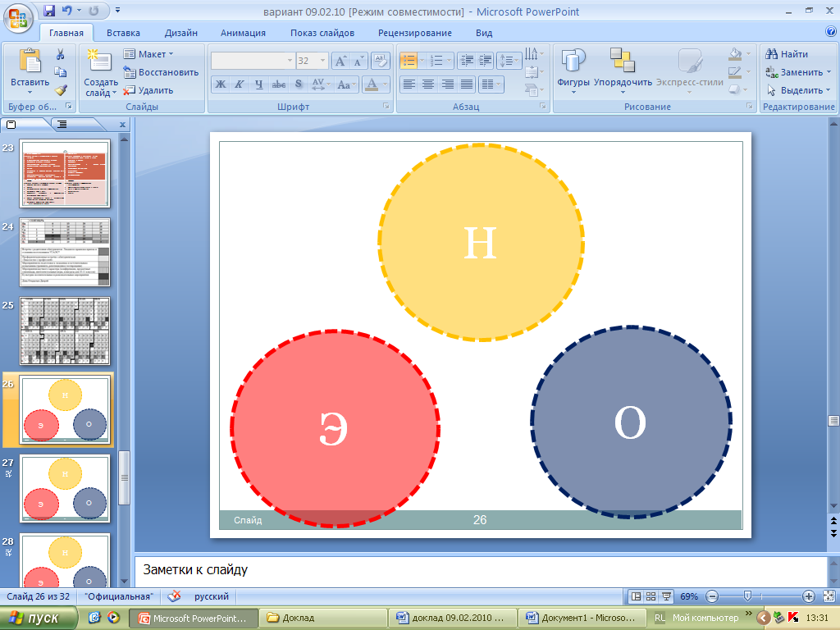Convert text to SmartArt graphic
The image size is (840, 630).
pyautogui.click(x=533, y=90)
